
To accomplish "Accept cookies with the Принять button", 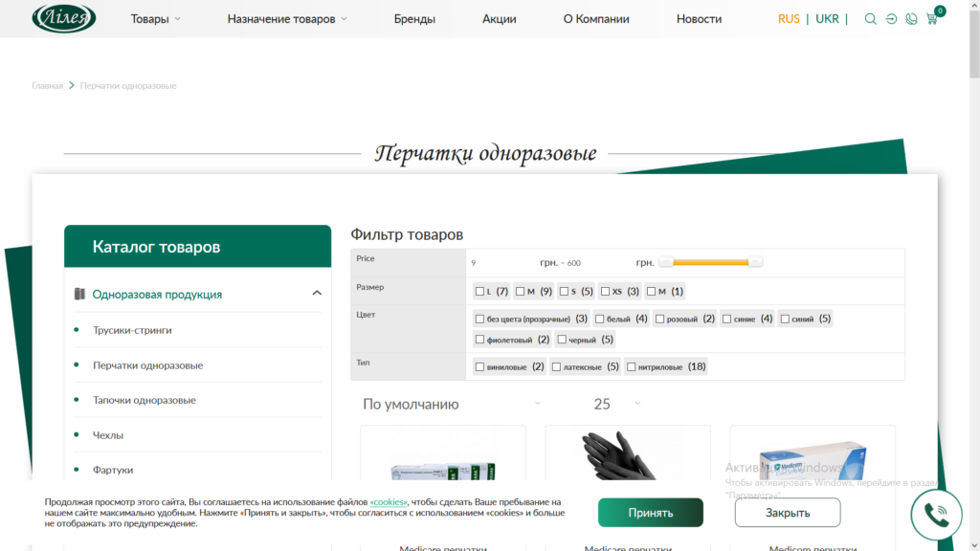I will point(650,513).
